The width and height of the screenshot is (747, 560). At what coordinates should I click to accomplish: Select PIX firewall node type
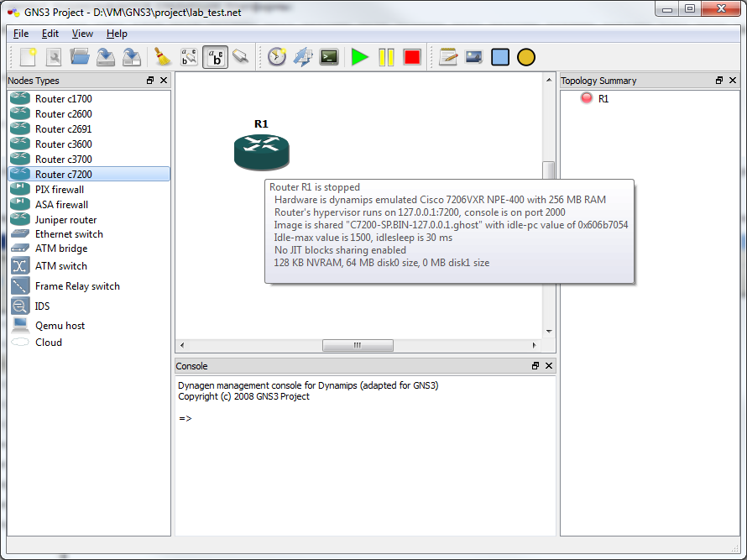(89, 189)
